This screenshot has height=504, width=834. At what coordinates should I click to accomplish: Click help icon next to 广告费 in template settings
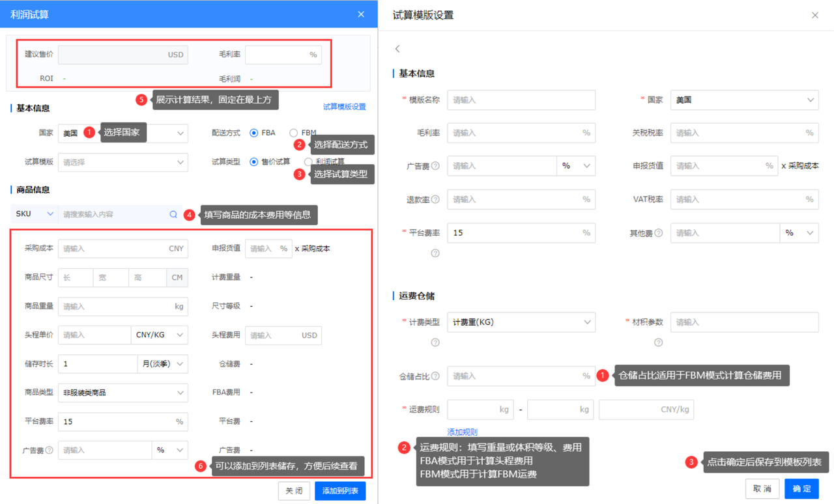(435, 166)
